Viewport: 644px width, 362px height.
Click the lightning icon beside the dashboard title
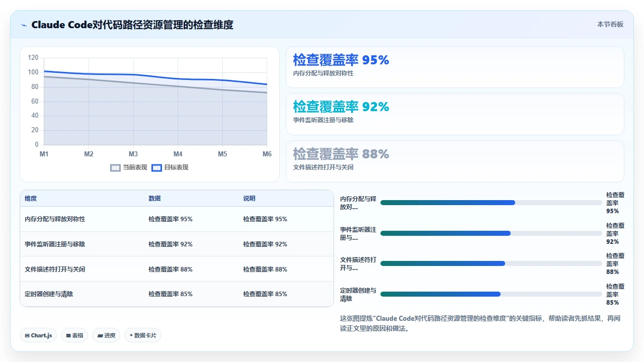click(24, 25)
